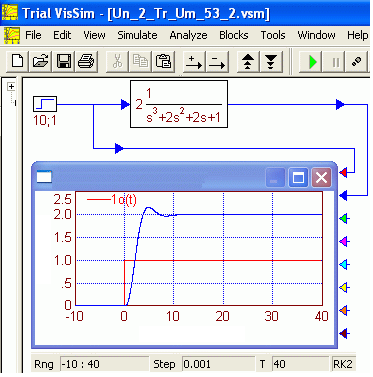Click the VisSim document icon beside File menu
The image size is (373, 377).
click(x=12, y=35)
